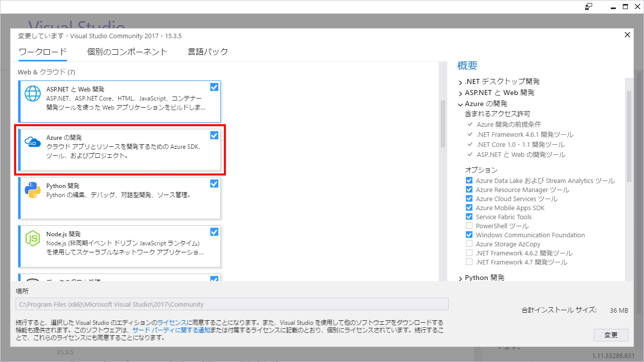Collapse Azure の開発 in summary
This screenshot has width=644, height=362.
coord(460,104)
